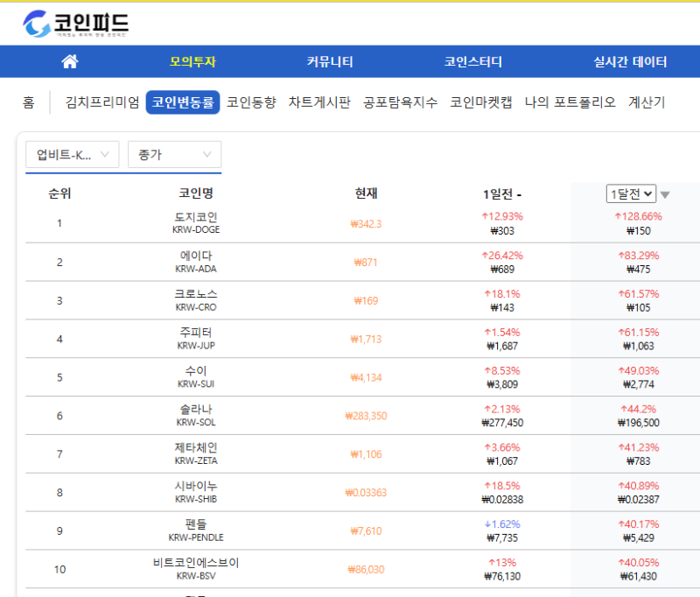
Task: Click the day-ago price ₩76,130
Action: tap(502, 577)
